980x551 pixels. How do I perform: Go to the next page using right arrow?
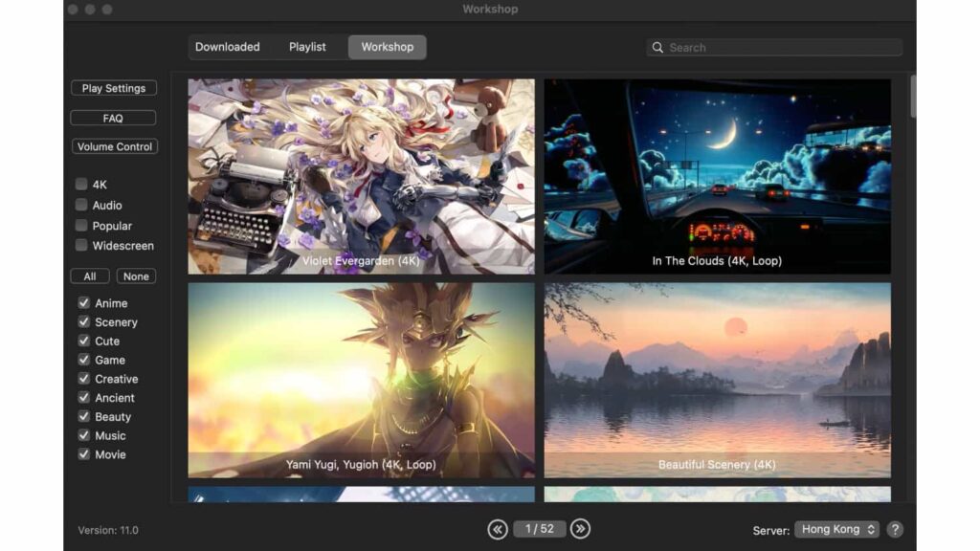[x=579, y=528]
